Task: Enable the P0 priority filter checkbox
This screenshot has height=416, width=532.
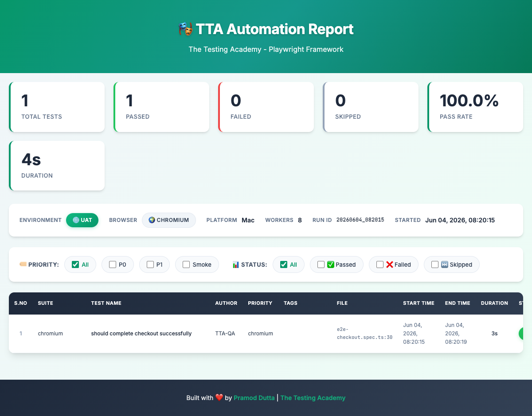Action: 113,264
